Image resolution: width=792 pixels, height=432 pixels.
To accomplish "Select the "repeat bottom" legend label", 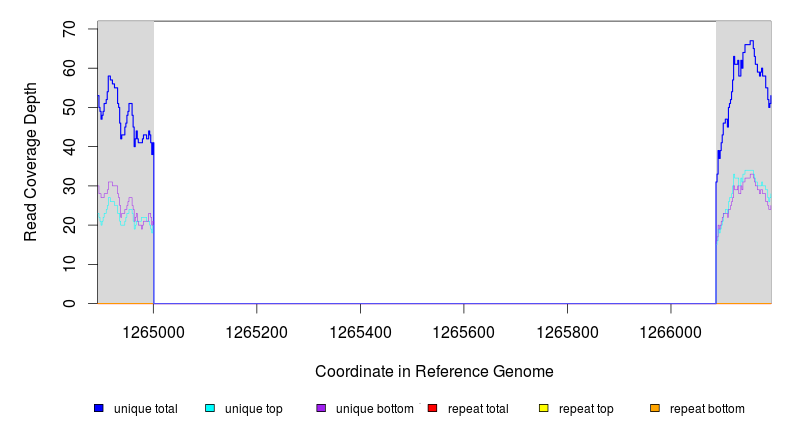I will tap(707, 408).
